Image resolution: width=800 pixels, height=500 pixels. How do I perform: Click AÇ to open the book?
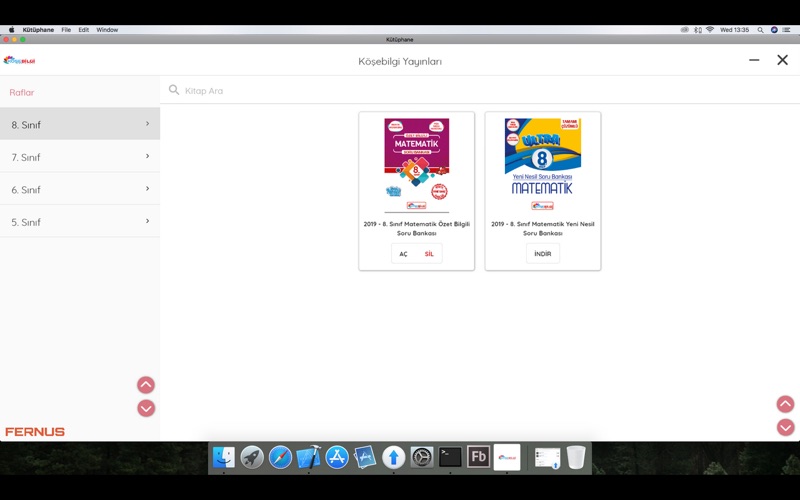[x=403, y=254]
